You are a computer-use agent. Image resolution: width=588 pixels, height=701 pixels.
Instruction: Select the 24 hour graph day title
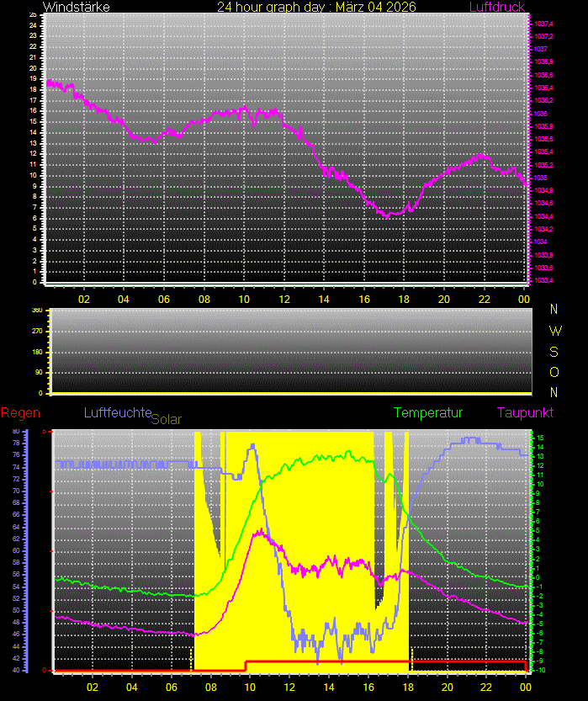[316, 7]
